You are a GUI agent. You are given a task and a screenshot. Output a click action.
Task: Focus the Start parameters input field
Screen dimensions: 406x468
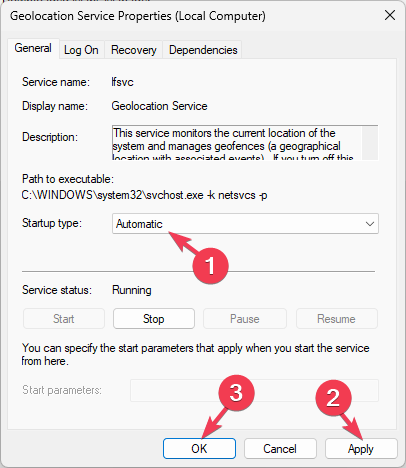[254, 390]
